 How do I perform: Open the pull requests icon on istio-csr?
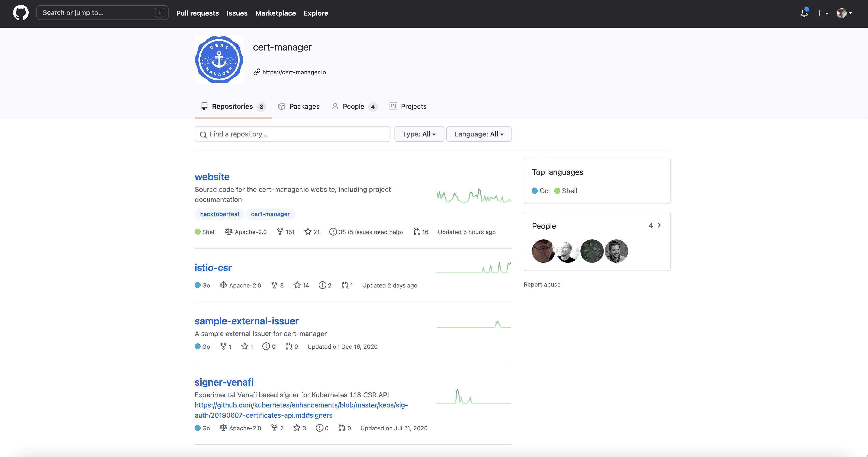coord(344,285)
